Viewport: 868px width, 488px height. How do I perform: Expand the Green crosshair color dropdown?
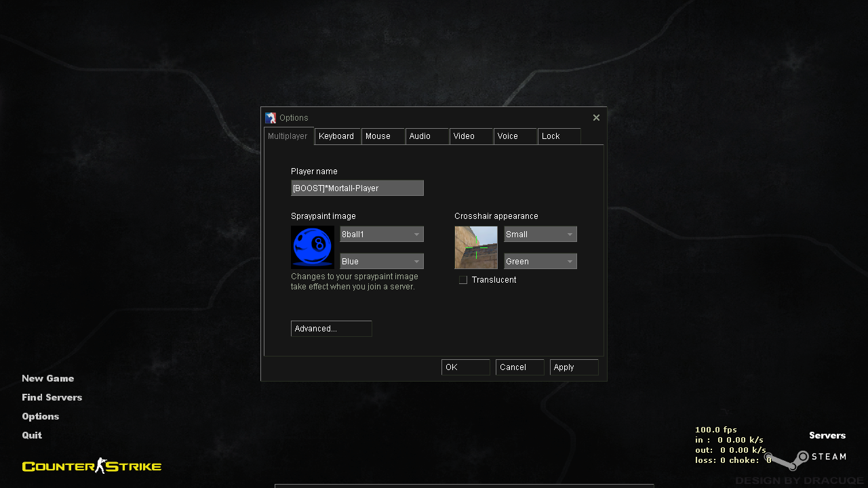point(540,262)
